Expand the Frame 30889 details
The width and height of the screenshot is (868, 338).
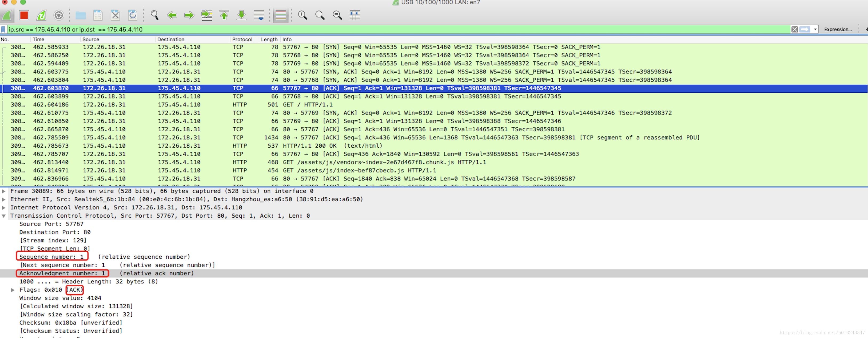(x=4, y=191)
